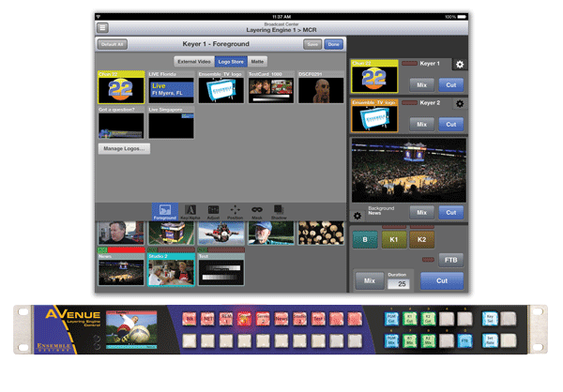
Task: Select the News source thumbnail
Action: coord(121,269)
